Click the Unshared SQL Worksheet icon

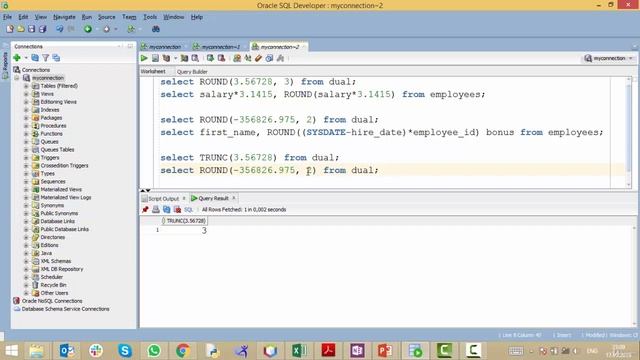tap(237, 58)
